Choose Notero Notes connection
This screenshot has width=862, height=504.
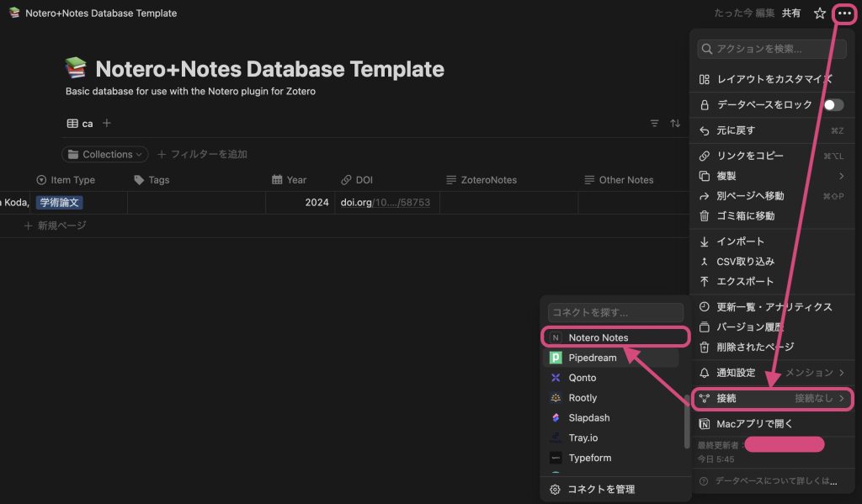(598, 337)
